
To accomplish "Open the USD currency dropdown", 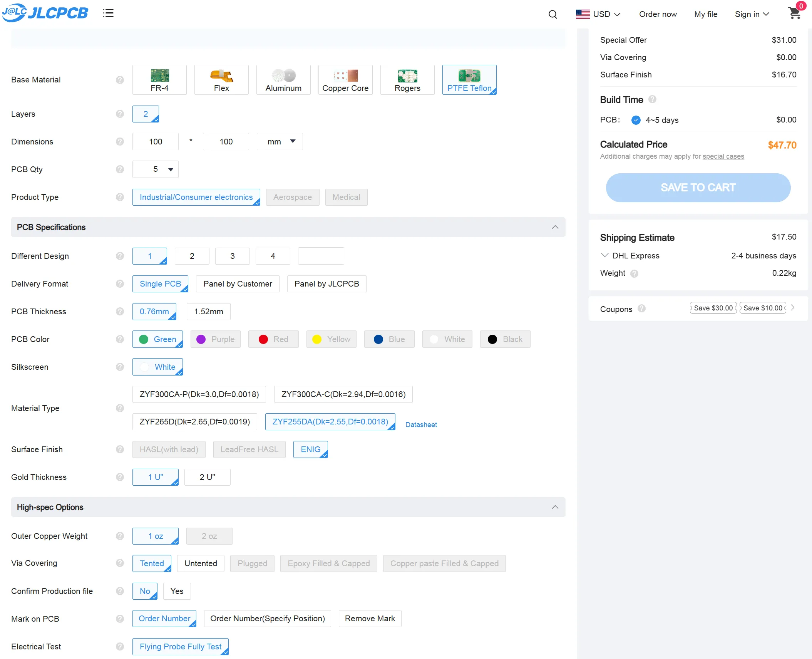I will tap(607, 14).
